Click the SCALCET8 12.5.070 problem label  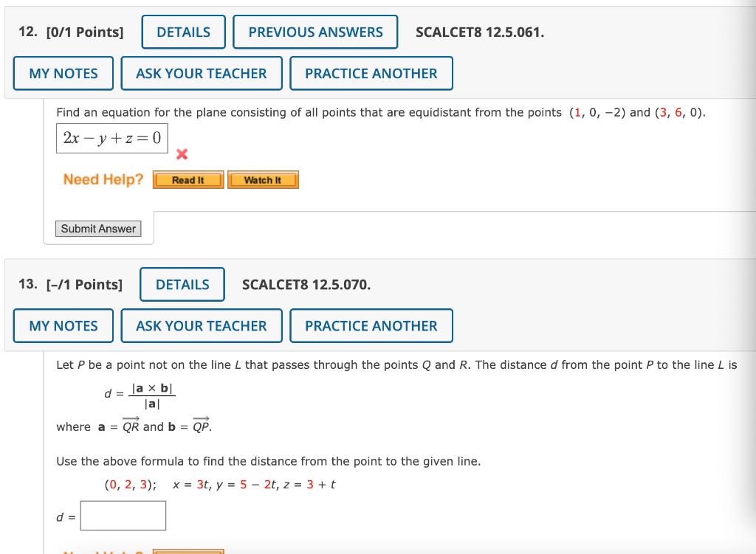click(306, 284)
